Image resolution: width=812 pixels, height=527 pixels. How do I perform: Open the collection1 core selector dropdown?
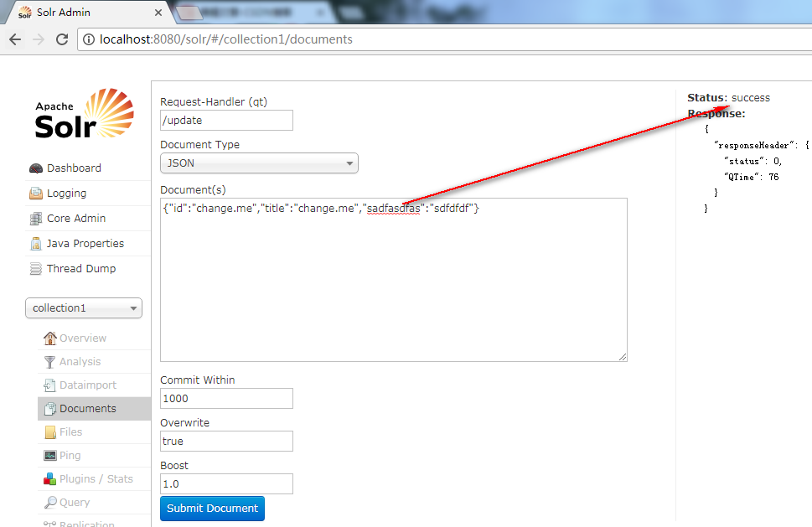tap(83, 308)
